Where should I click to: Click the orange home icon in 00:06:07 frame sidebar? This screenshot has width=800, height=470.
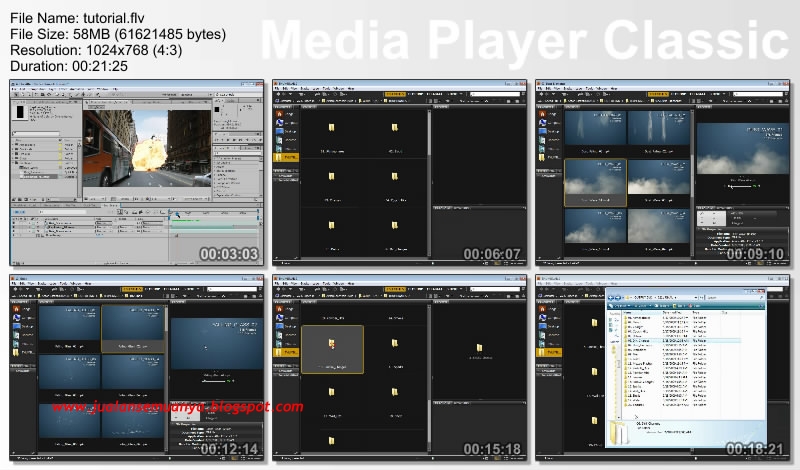pyautogui.click(x=280, y=114)
